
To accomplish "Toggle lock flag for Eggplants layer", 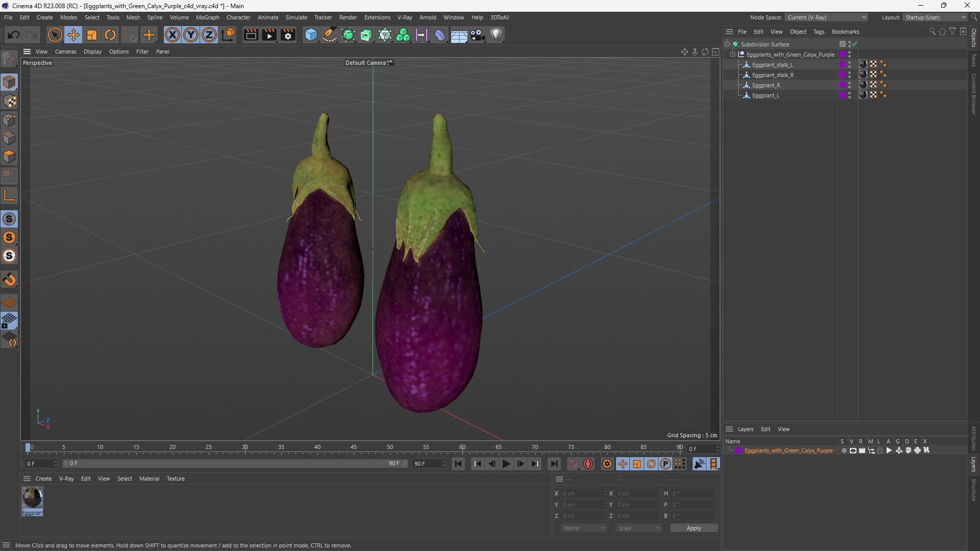I will [x=880, y=450].
